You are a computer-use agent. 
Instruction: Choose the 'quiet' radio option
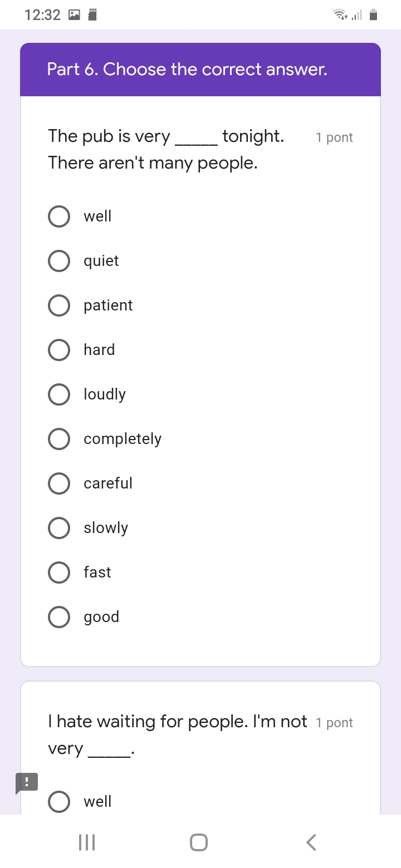point(59,261)
